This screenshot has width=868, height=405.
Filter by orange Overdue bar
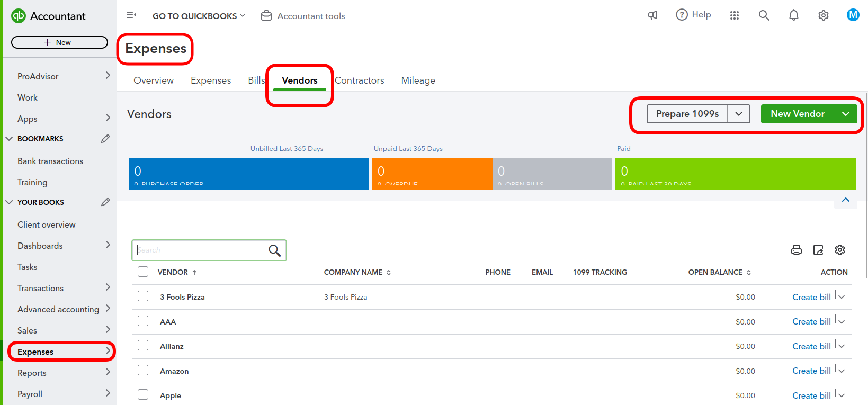tap(432, 174)
